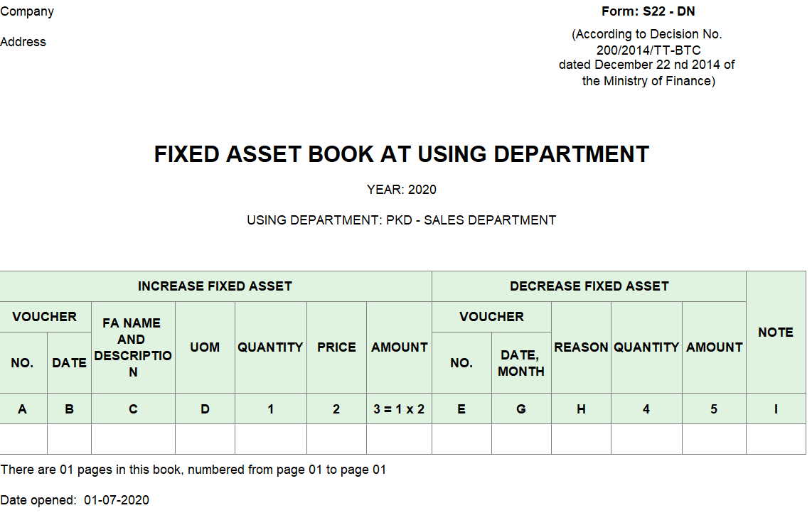Click the empty cell under column C
The image size is (812, 530).
coord(133,439)
